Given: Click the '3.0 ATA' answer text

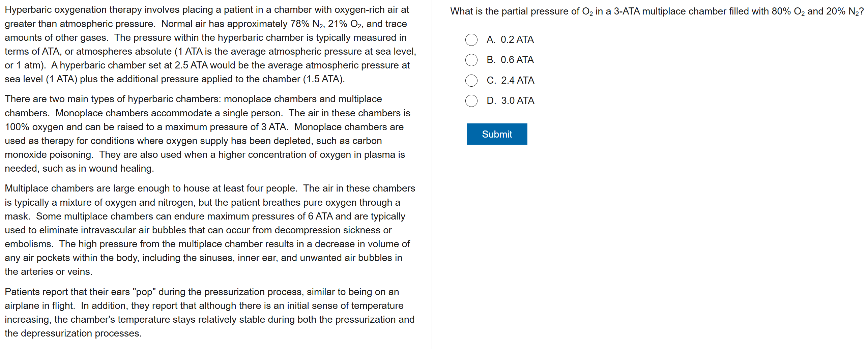Looking at the screenshot, I should point(517,101).
